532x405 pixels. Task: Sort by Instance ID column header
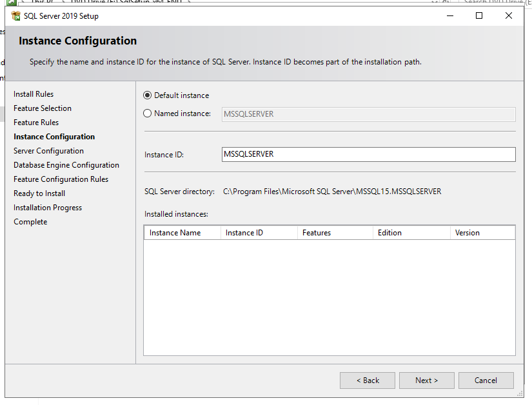pos(259,233)
